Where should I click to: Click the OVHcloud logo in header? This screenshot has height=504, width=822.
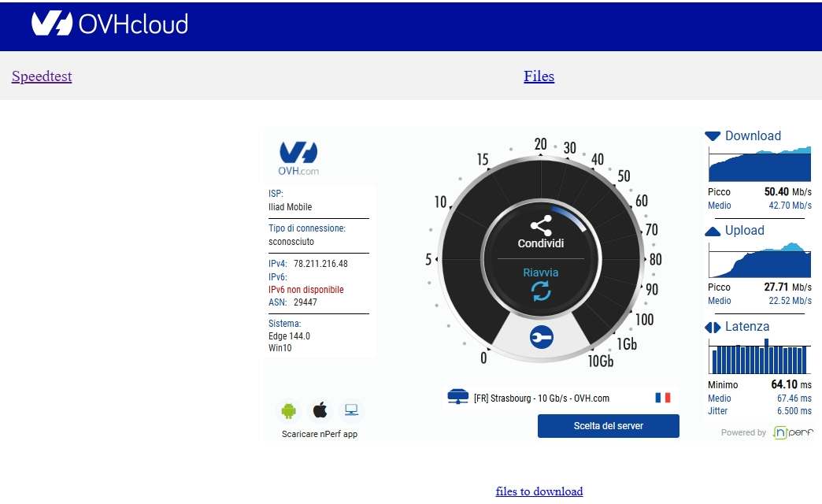pos(109,24)
